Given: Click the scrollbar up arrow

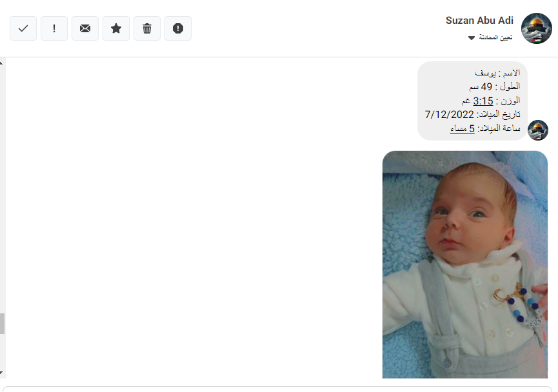Looking at the screenshot, I should coord(2,63).
